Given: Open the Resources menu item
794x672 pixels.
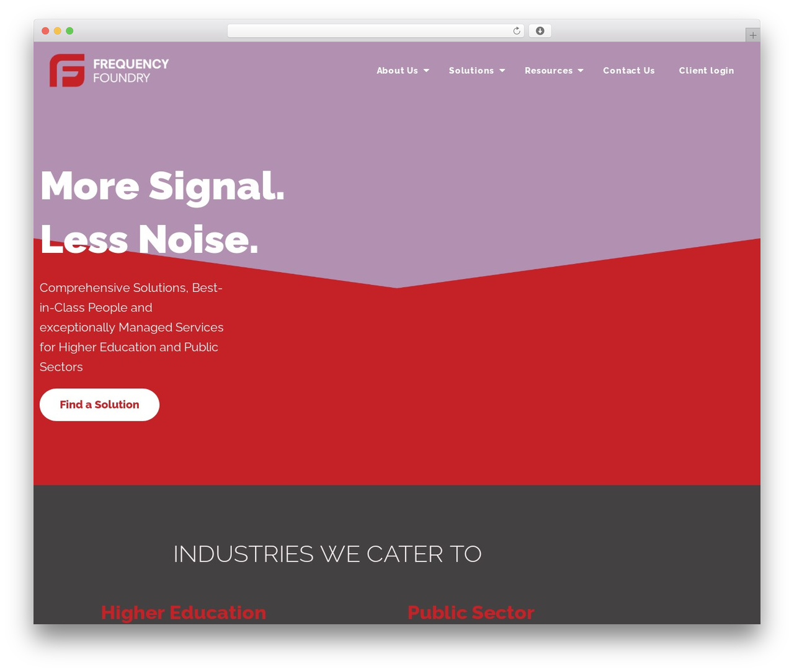Looking at the screenshot, I should (x=548, y=71).
